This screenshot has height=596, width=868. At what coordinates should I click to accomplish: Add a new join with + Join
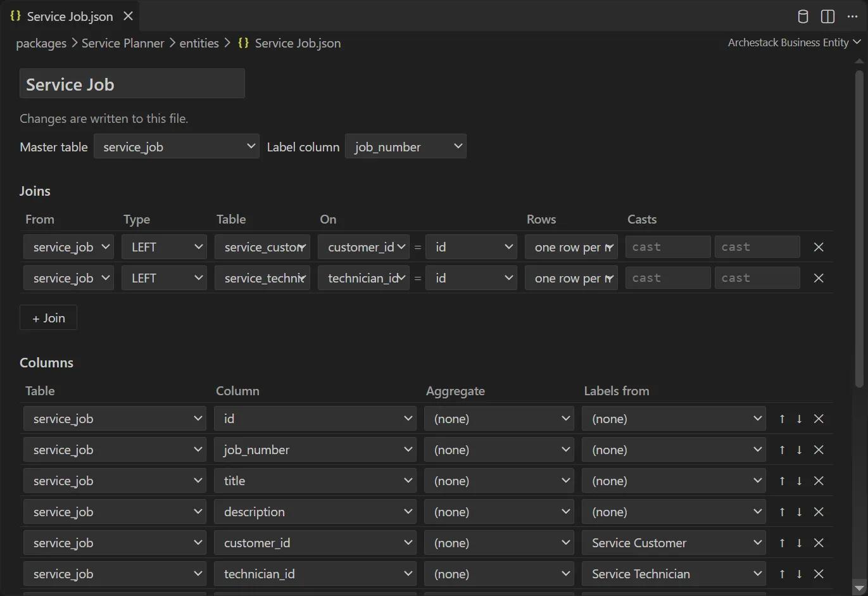coord(49,318)
